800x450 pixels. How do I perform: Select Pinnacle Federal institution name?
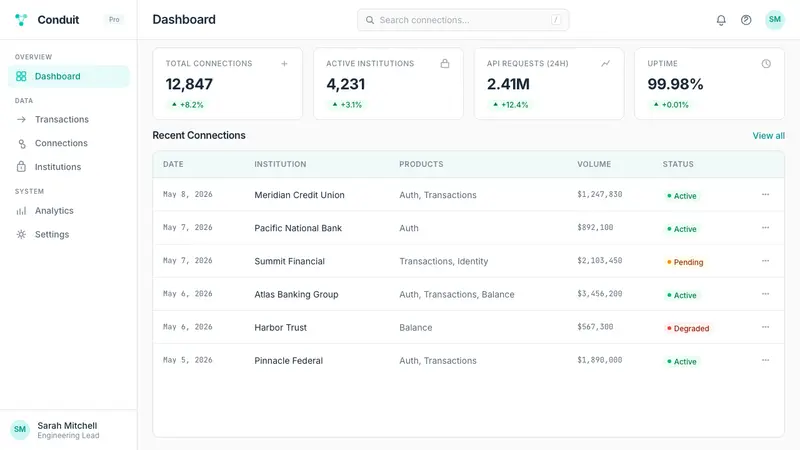288,361
